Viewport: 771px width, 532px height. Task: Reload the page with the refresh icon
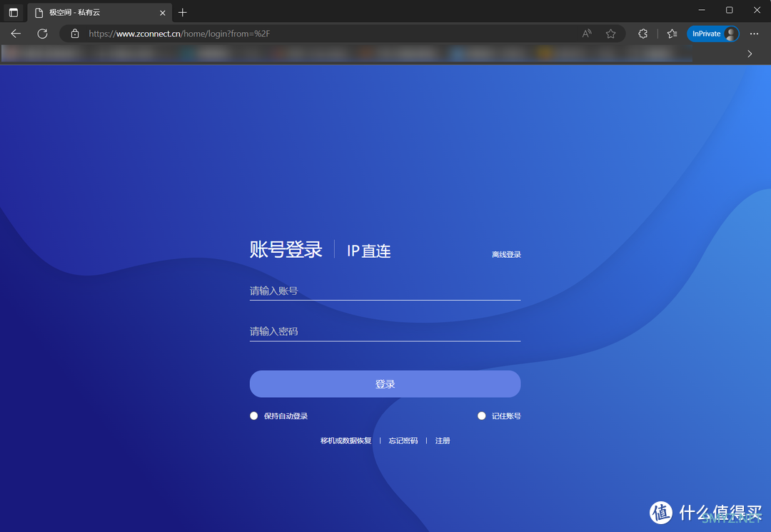pos(42,34)
